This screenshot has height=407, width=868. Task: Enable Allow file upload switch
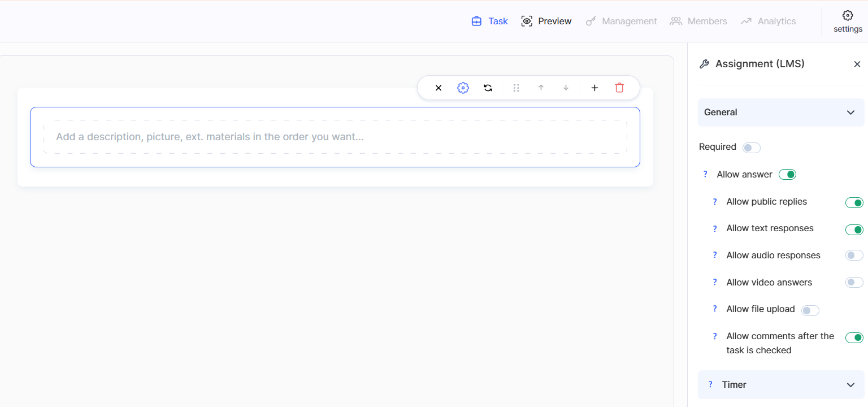coord(810,310)
